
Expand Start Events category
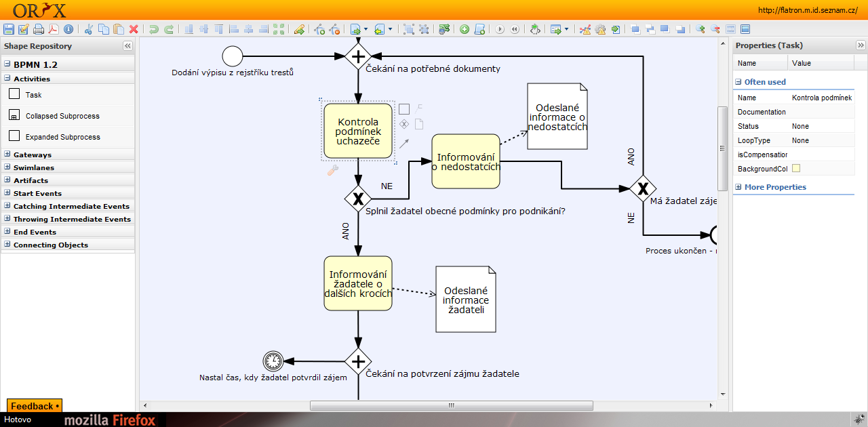[x=7, y=193]
